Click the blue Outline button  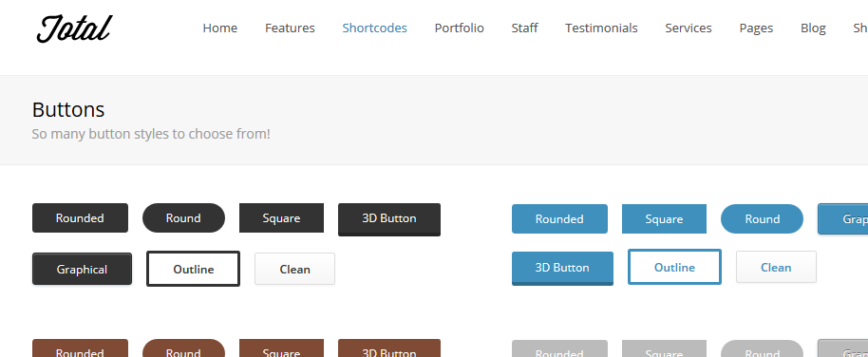(674, 267)
